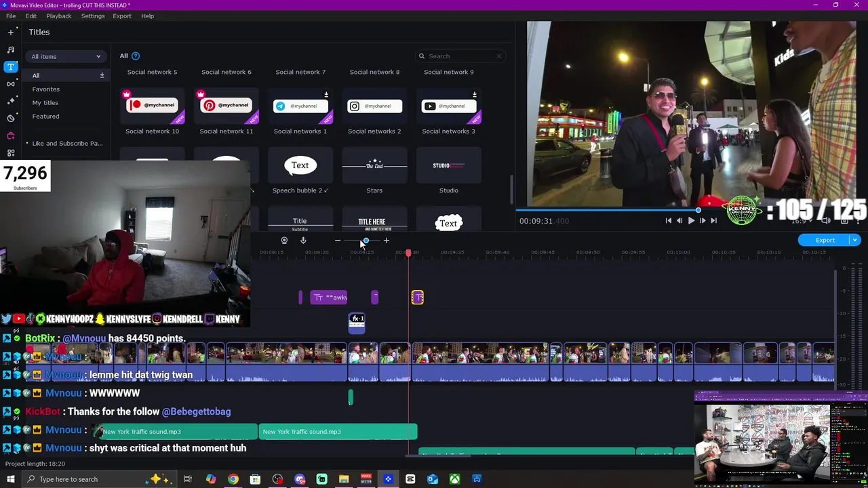
Task: Open the Edit menu
Action: coord(31,16)
